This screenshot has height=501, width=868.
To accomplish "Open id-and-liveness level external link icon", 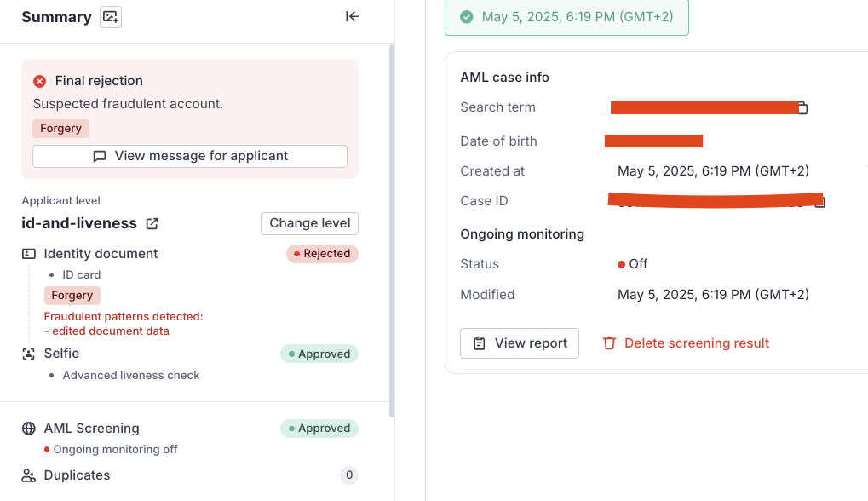I will (x=152, y=223).
